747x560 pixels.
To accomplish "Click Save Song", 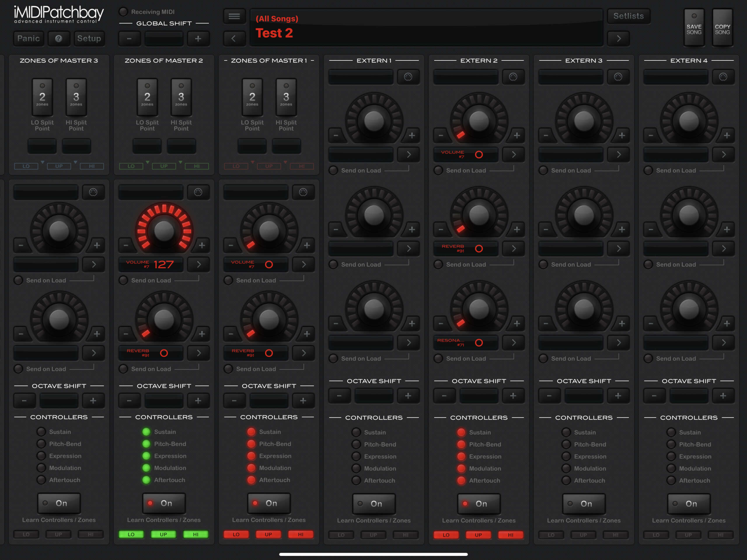I will [x=694, y=27].
